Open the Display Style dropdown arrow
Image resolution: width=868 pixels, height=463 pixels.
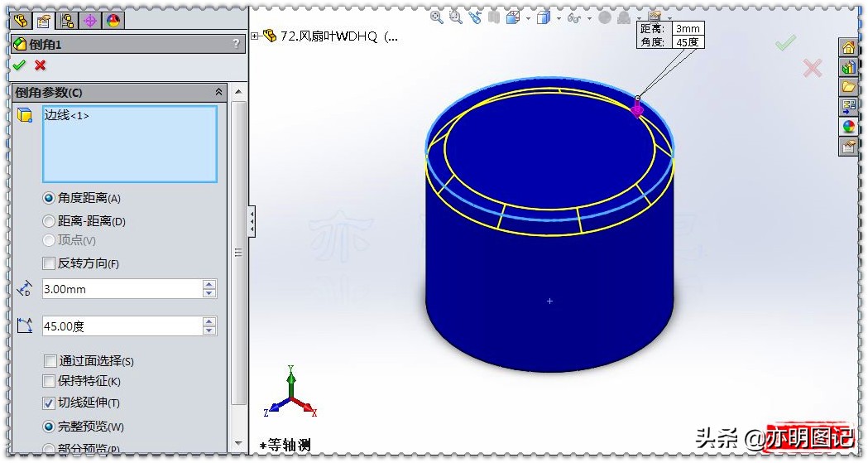(x=559, y=19)
